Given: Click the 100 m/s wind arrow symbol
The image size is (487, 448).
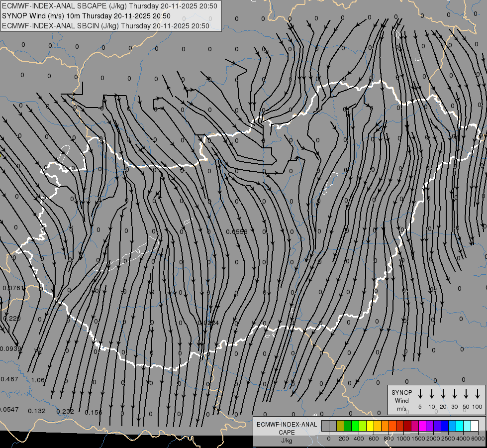Looking at the screenshot, I should 478,394.
